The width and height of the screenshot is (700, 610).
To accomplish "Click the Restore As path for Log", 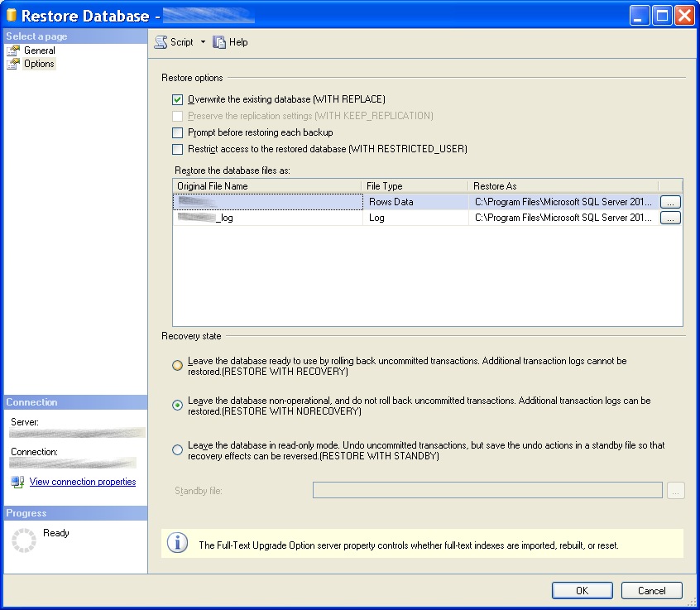I will (x=563, y=218).
